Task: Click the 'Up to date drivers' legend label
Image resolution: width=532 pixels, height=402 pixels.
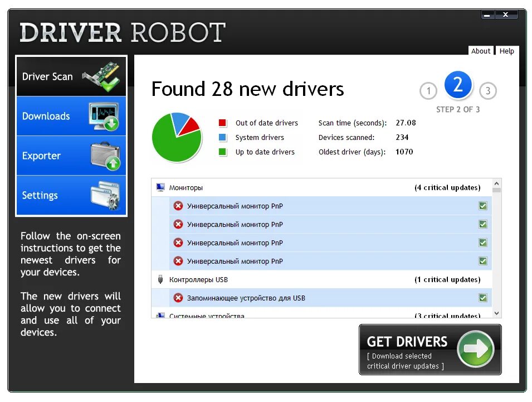Action: coord(265,152)
